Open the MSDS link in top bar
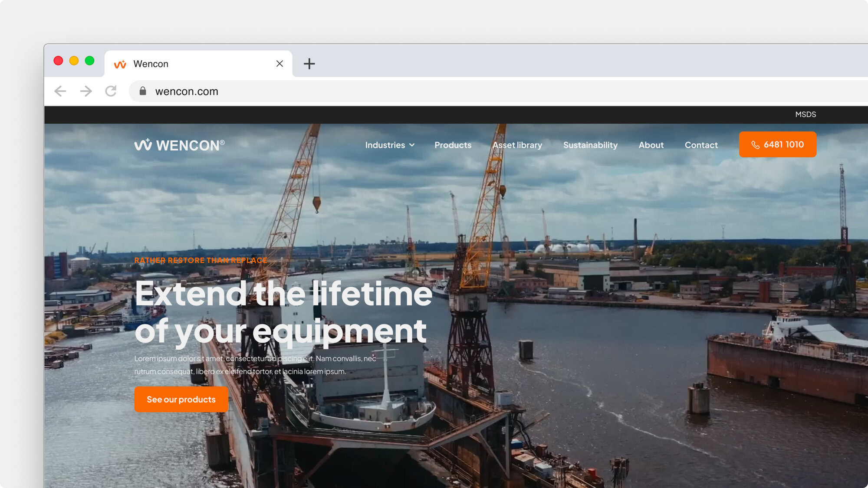The height and width of the screenshot is (488, 868). 806,114
